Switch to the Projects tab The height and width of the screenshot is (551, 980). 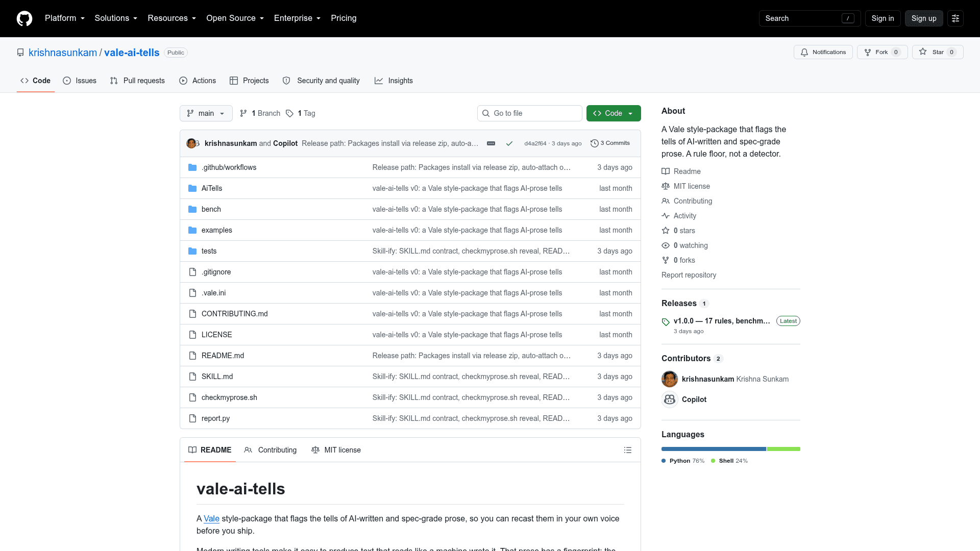[x=249, y=81]
